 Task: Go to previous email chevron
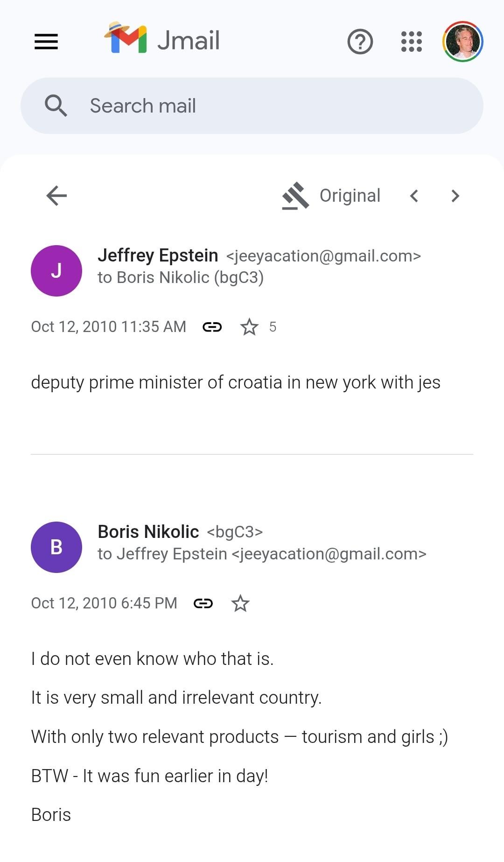(414, 196)
